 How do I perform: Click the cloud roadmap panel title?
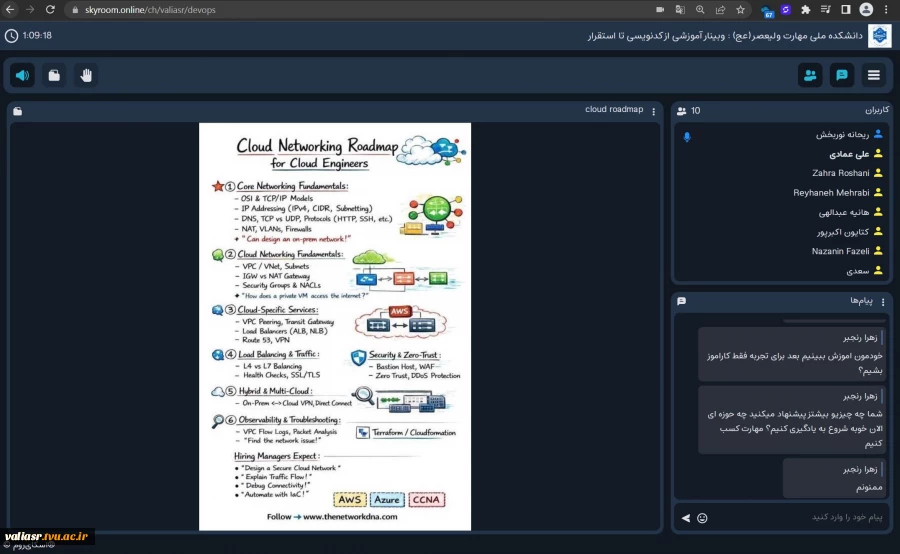click(x=614, y=109)
